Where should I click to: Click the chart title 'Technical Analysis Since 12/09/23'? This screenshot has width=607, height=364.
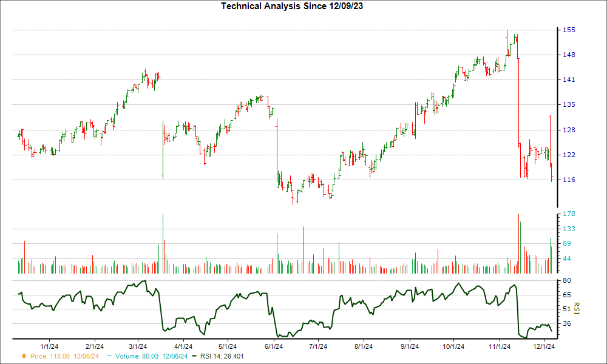tap(292, 6)
